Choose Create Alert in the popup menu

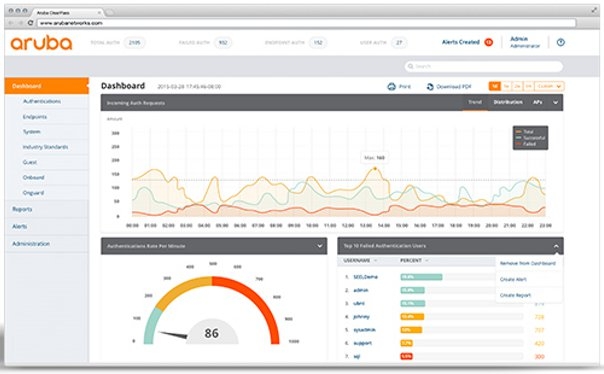click(513, 279)
